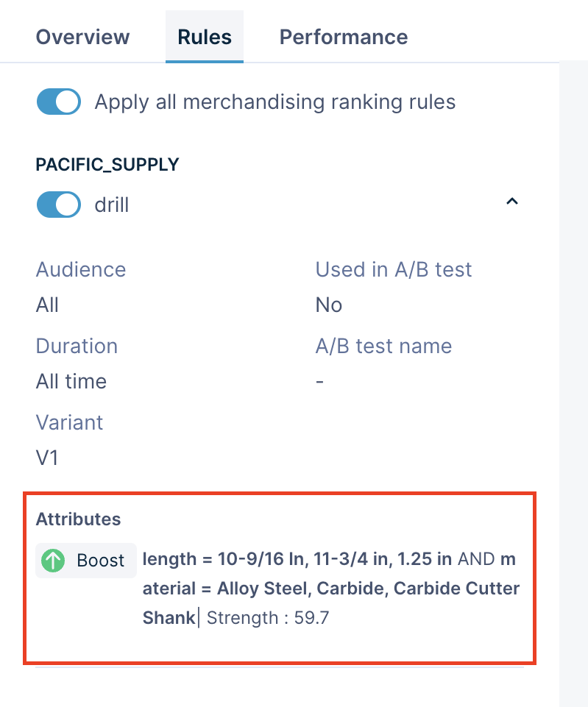588x707 pixels.
Task: Switch to the Overview tab
Action: click(82, 37)
